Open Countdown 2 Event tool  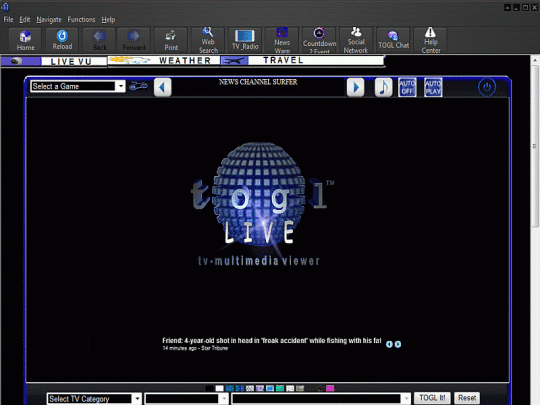319,40
